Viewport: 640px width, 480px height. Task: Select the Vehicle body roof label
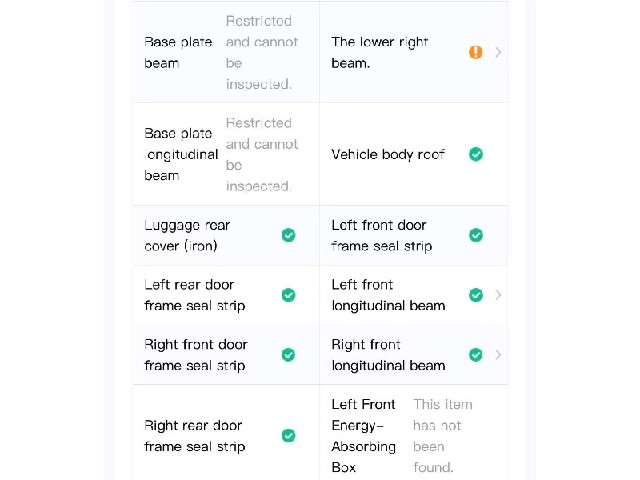point(388,154)
